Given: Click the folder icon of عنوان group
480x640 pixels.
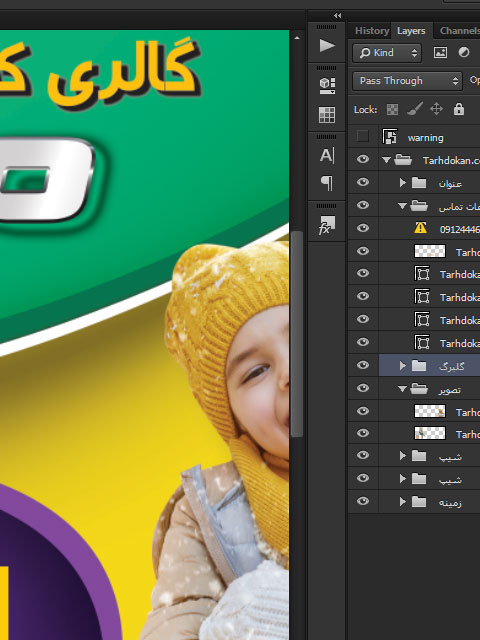Looking at the screenshot, I should pos(419,182).
